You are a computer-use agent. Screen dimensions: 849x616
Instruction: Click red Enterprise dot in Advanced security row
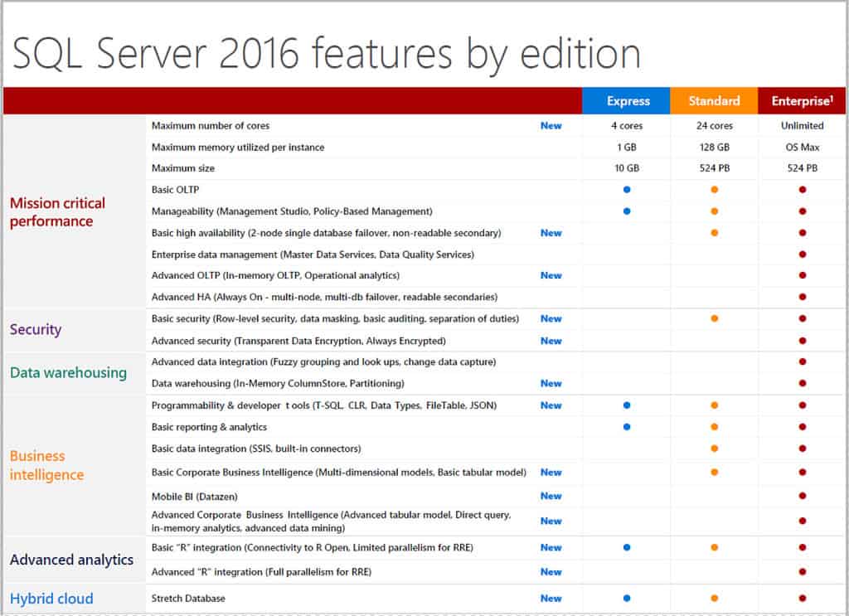tap(802, 341)
